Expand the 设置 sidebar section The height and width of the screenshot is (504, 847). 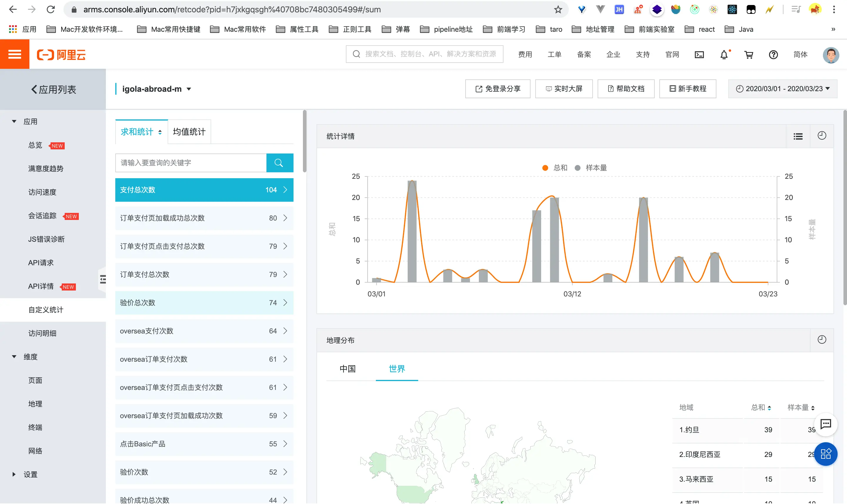point(30,475)
